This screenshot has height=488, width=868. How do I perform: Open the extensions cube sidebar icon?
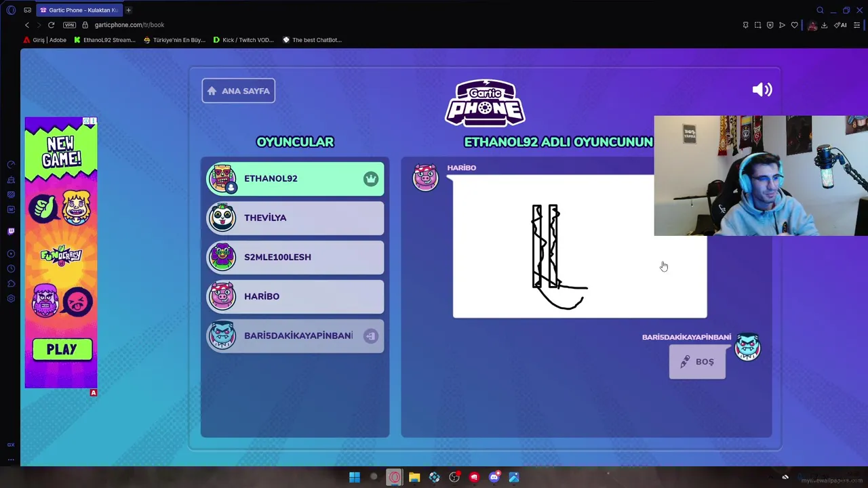[x=11, y=284]
